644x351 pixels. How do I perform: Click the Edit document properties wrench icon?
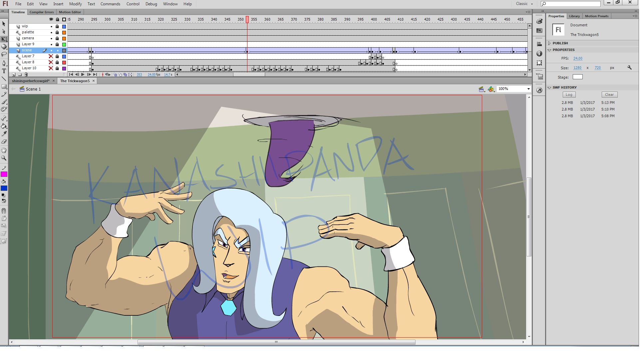pyautogui.click(x=629, y=68)
